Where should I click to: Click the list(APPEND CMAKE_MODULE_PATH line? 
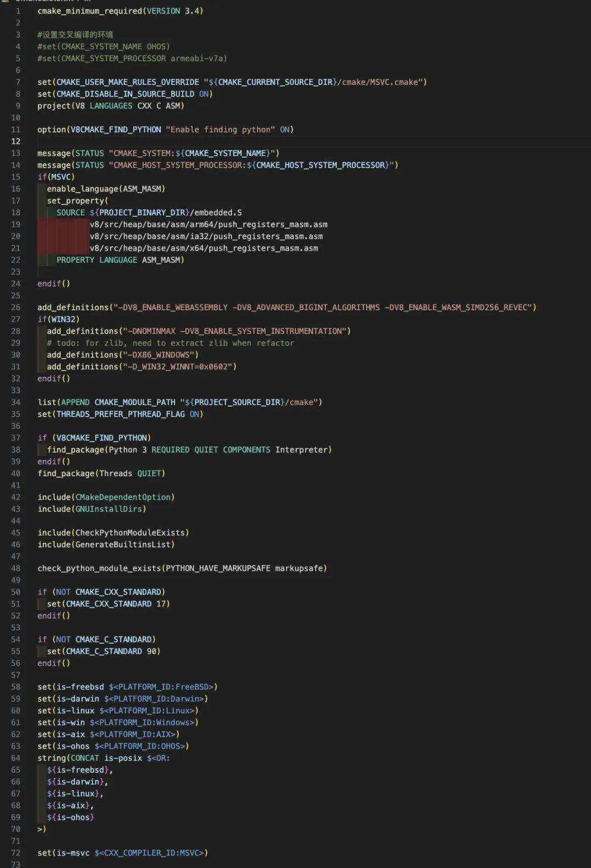coord(179,402)
